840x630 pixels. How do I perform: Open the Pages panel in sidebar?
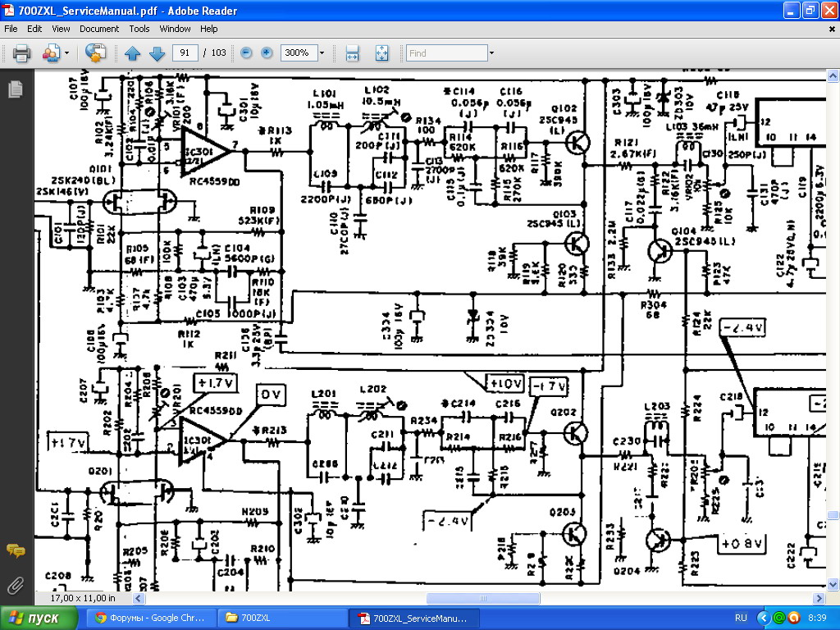[15, 90]
